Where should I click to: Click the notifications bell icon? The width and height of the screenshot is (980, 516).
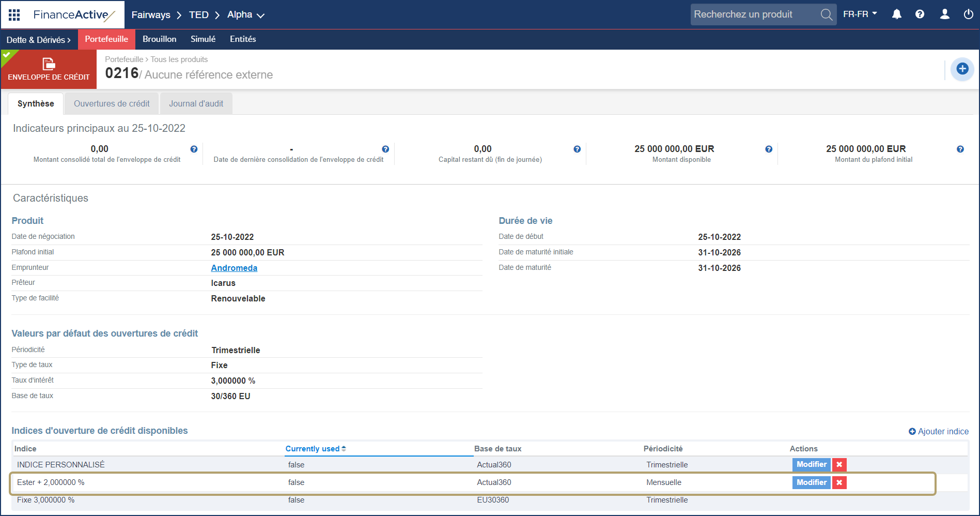tap(896, 14)
